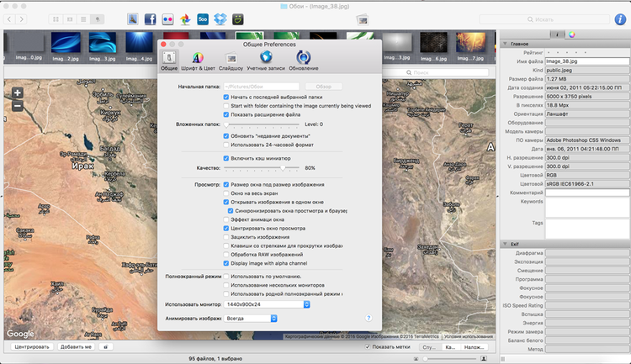Click small thumbnail size icon
Image resolution: width=631 pixels, height=364 pixels.
(416, 358)
